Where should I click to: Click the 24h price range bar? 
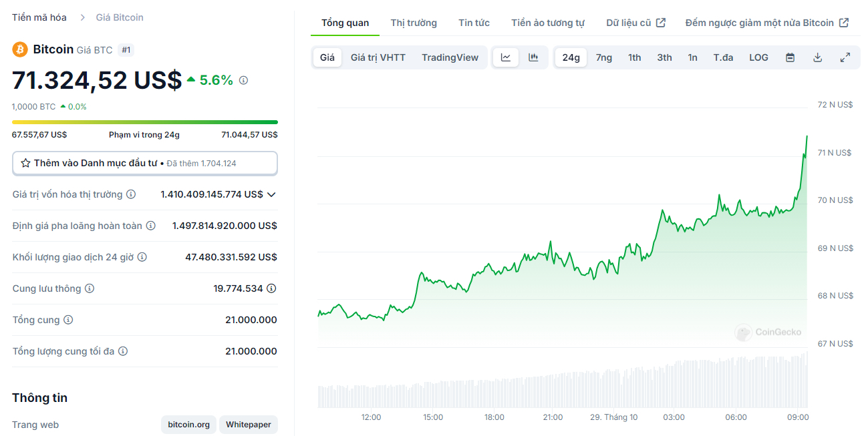tap(144, 122)
